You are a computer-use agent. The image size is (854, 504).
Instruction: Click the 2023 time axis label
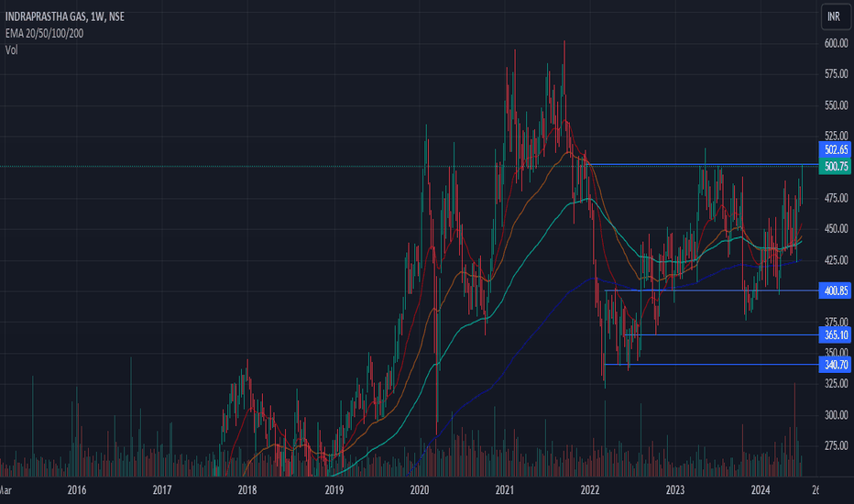(675, 490)
